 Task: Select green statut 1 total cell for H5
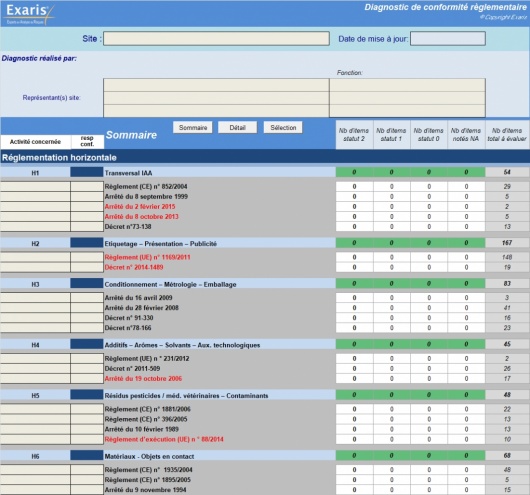(x=391, y=395)
